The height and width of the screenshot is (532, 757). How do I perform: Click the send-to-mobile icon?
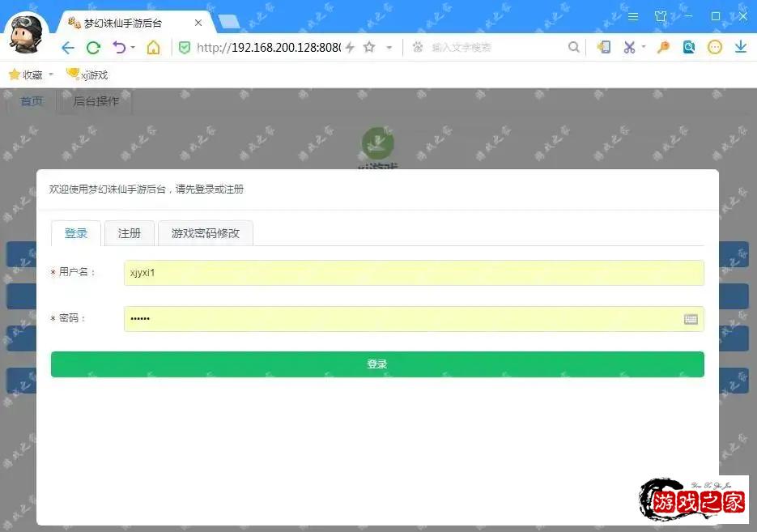tap(603, 47)
